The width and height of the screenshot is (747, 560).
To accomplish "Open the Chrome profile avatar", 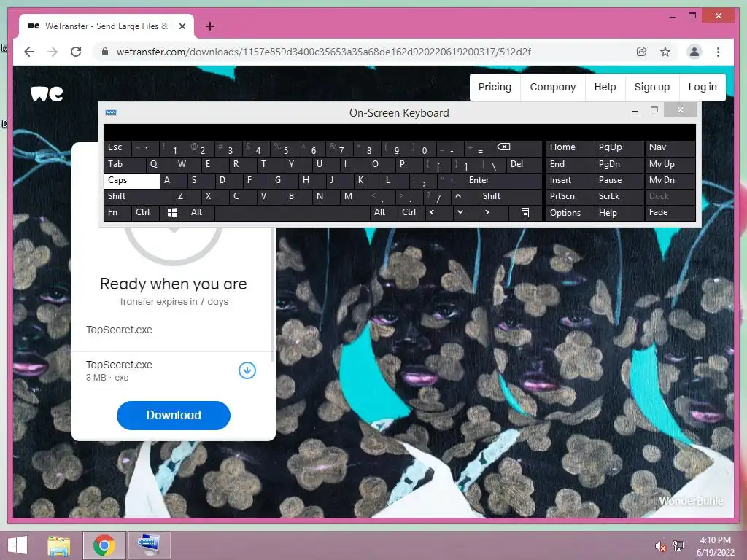I will click(x=694, y=52).
